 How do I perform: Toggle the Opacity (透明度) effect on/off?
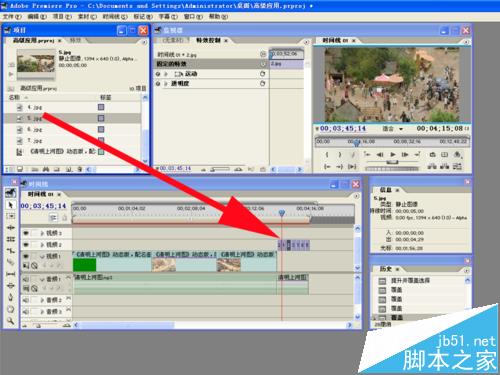pos(158,83)
